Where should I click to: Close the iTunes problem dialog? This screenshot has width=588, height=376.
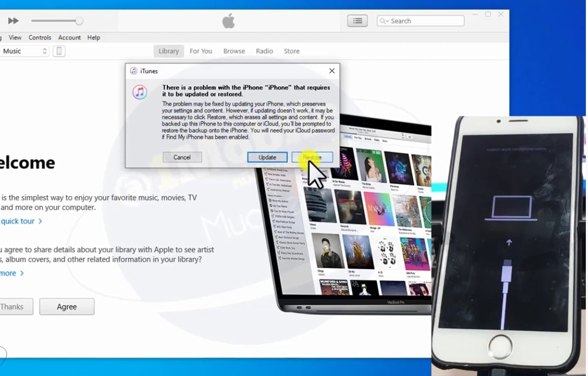[x=332, y=71]
